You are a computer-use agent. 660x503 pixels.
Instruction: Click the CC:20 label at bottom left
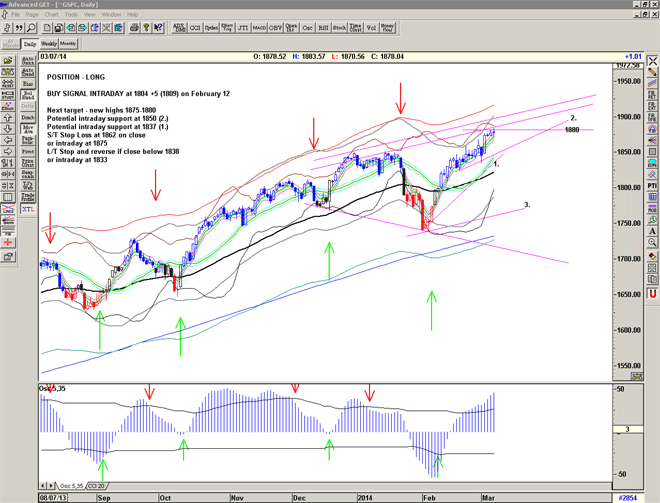tap(96, 486)
